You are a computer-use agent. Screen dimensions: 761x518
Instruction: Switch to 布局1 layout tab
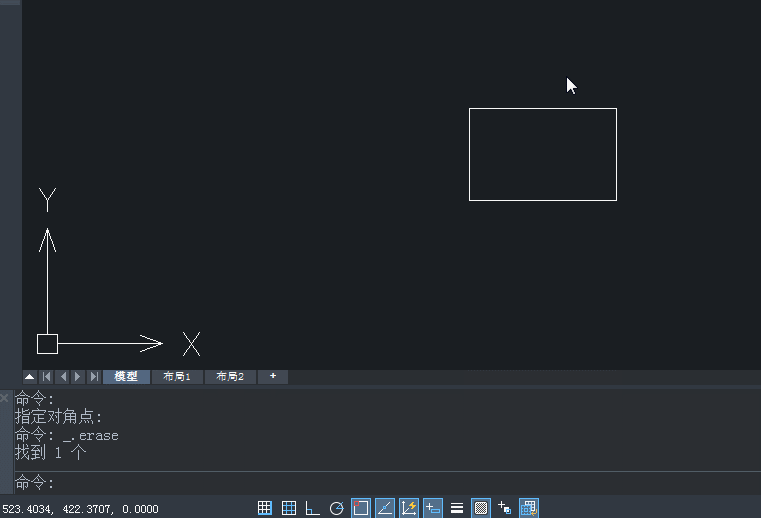177,377
